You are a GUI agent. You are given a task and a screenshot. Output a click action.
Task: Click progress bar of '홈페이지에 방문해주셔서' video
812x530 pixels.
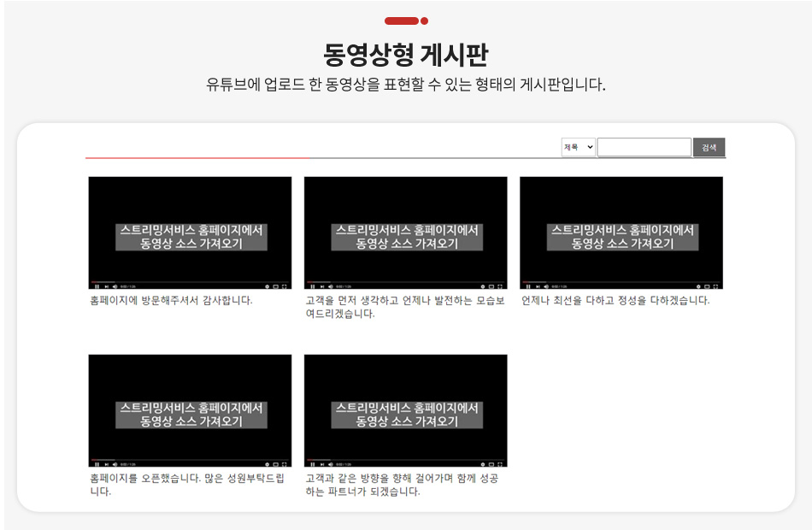tap(190, 282)
